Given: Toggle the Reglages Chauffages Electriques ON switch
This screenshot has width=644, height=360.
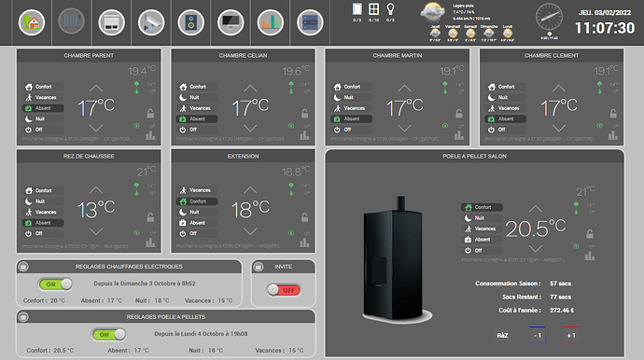Looking at the screenshot, I should point(56,284).
